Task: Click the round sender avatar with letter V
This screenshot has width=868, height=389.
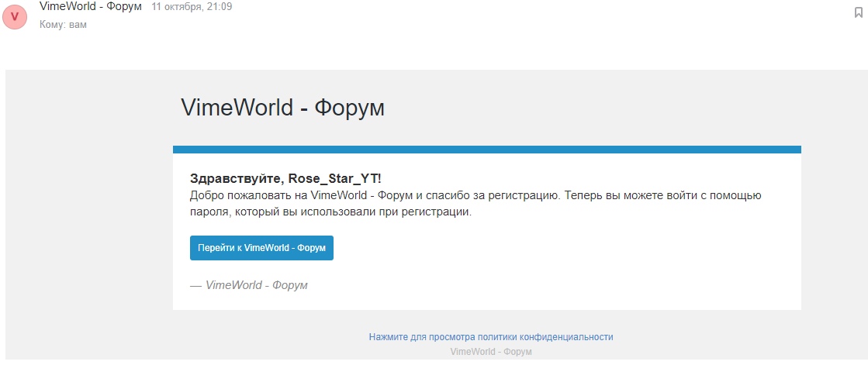Action: [15, 16]
